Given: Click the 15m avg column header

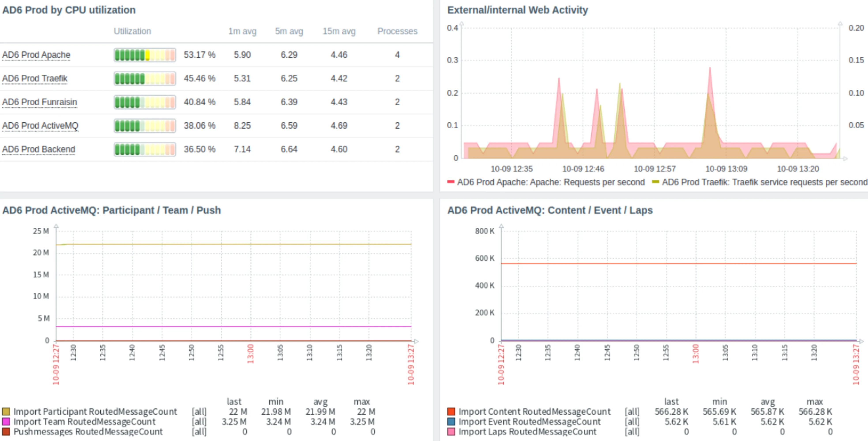Looking at the screenshot, I should (x=339, y=31).
